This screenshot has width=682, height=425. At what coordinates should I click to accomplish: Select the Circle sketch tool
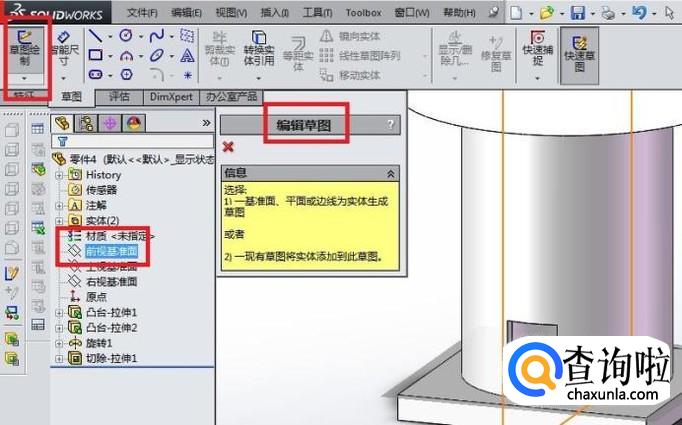click(126, 36)
